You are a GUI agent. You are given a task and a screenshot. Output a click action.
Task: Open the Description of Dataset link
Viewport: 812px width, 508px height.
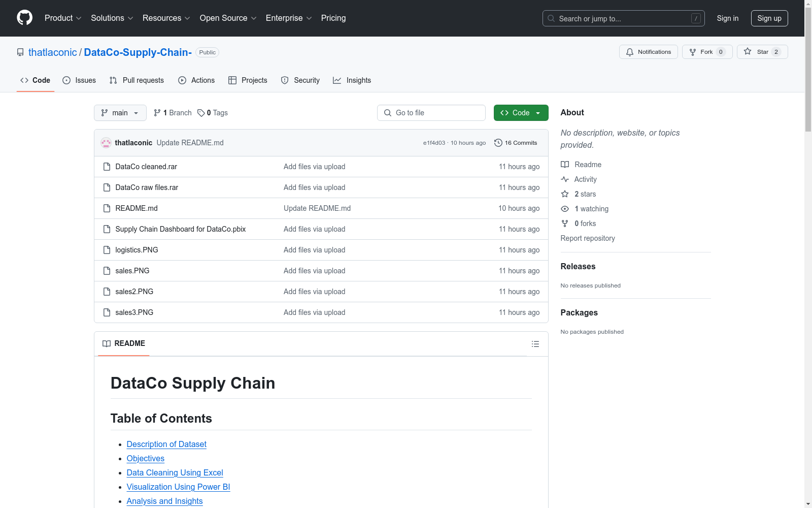(166, 444)
